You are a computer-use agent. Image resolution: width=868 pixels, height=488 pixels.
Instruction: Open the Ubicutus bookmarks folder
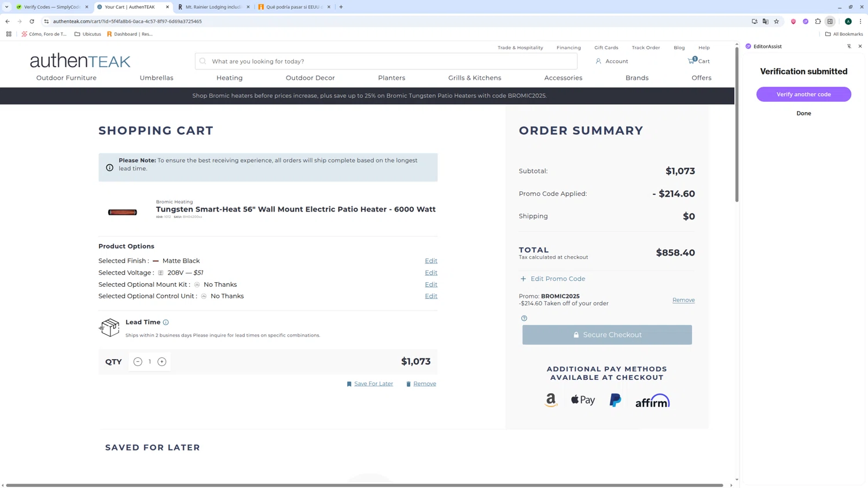(x=87, y=34)
